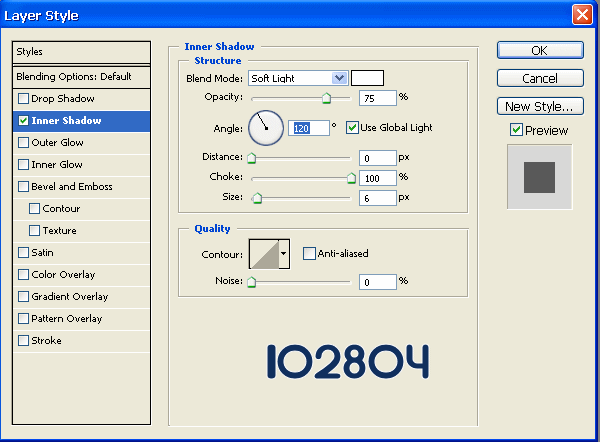The width and height of the screenshot is (600, 442).
Task: Enable the Gradient Overlay checkbox
Action: tap(23, 297)
